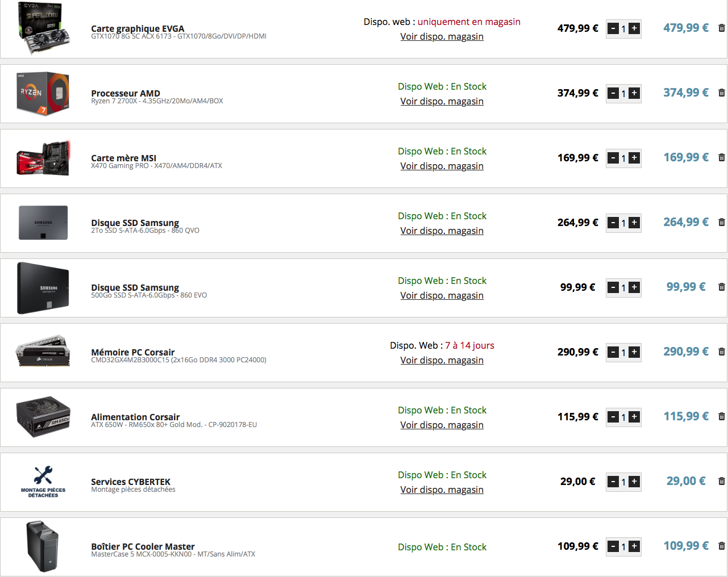Increase quantity of EVGA graphics card
Image resolution: width=728 pixels, height=577 pixels.
[x=634, y=28]
